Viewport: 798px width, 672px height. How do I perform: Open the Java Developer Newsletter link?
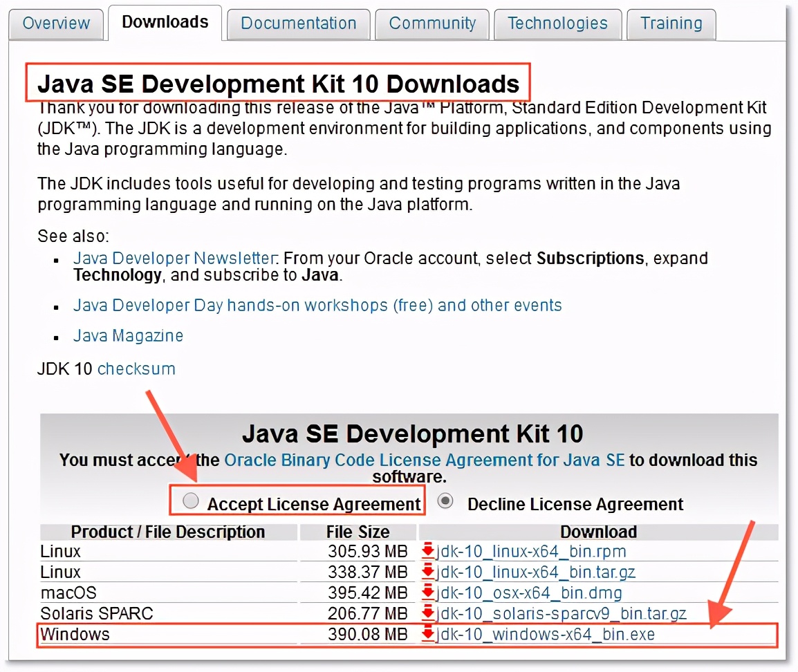[x=175, y=259]
